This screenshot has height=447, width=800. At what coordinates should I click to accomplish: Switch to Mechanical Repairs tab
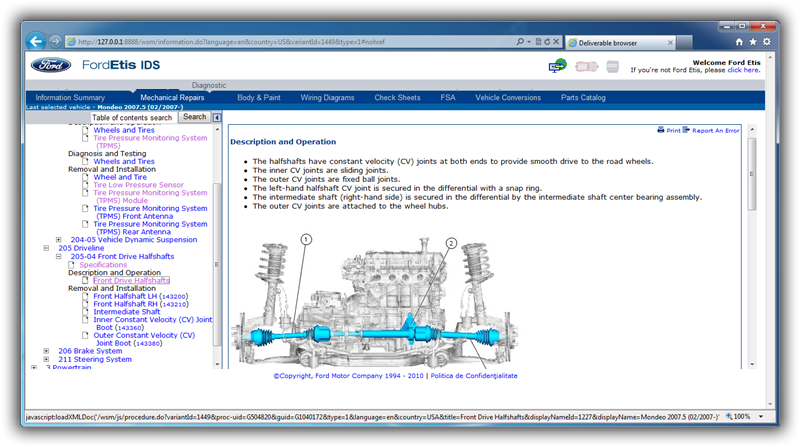pos(172,97)
